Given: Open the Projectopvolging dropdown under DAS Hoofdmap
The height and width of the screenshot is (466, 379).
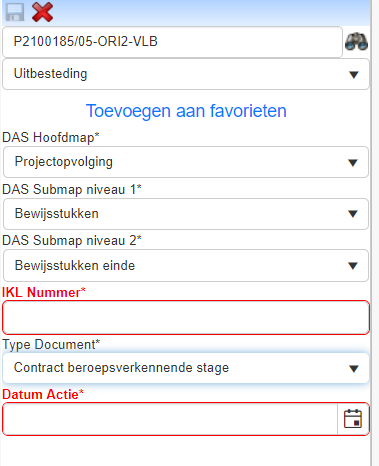Looking at the screenshot, I should [186, 162].
